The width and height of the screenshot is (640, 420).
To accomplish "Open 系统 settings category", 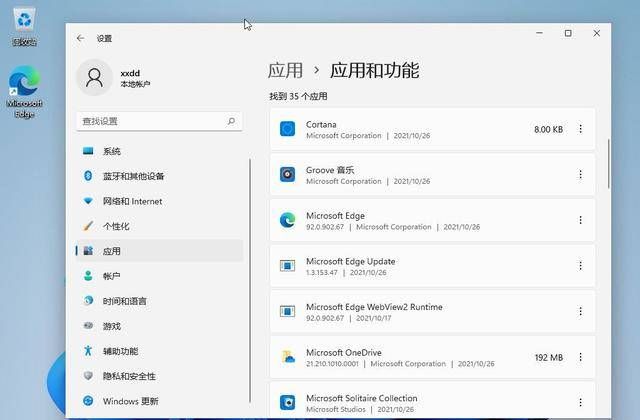I will pyautogui.click(x=159, y=151).
